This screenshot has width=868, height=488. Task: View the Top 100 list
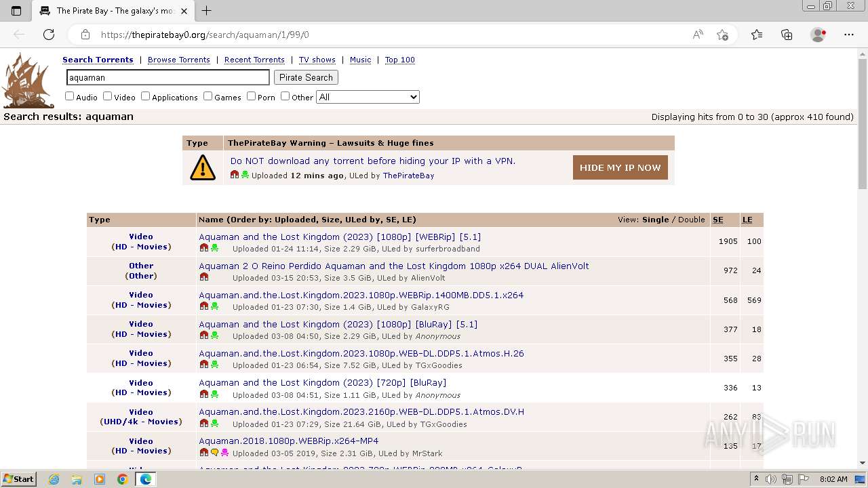[399, 60]
